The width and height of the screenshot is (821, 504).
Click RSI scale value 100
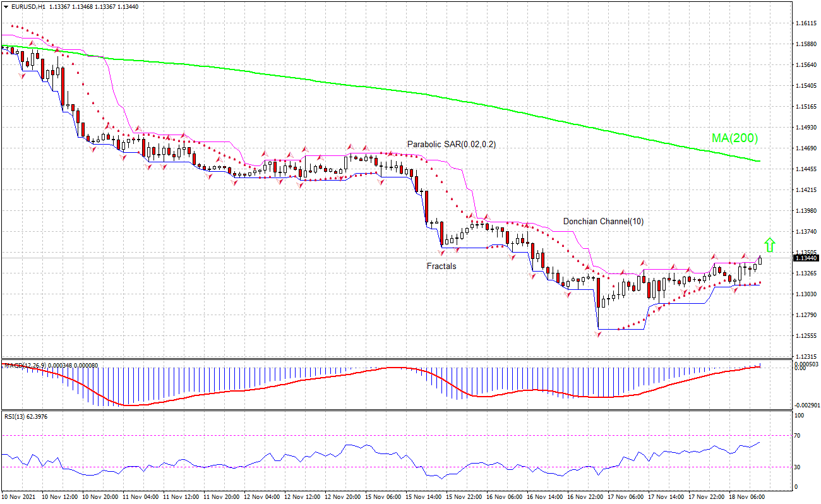point(800,416)
